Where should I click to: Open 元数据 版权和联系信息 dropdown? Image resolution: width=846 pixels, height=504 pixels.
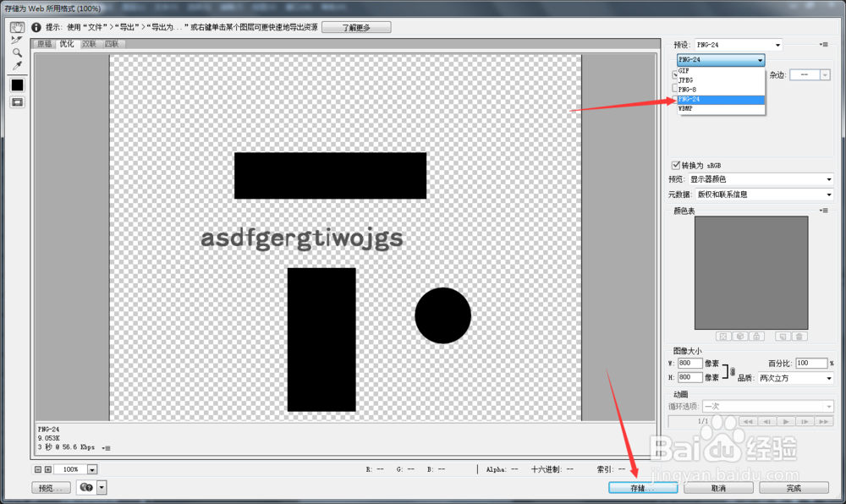coord(765,194)
